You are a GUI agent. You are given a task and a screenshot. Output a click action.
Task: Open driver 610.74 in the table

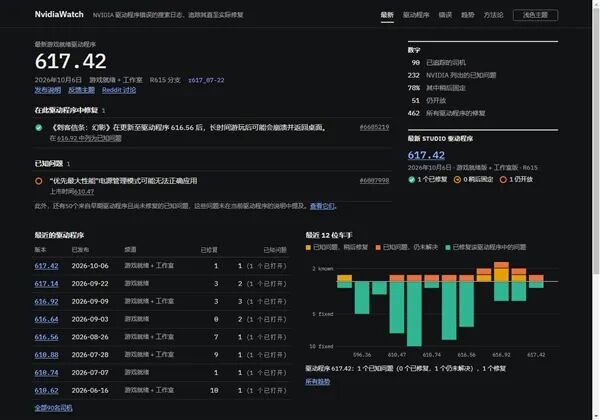click(x=46, y=373)
